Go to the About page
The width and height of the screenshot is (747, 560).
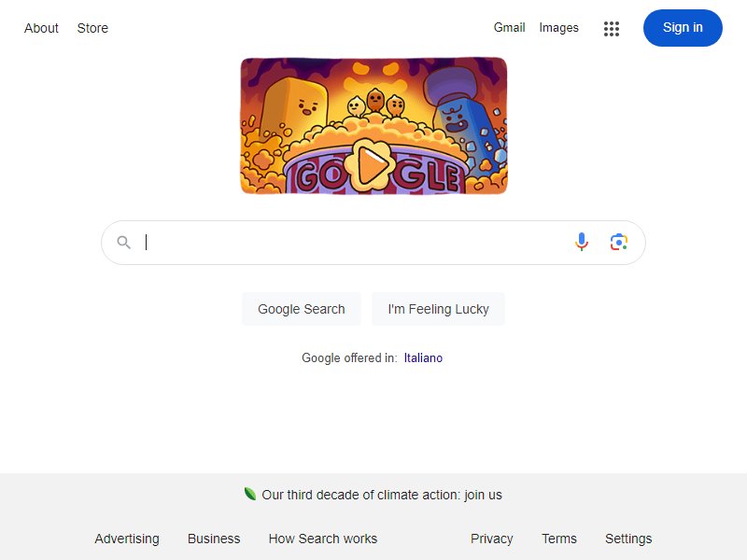tap(41, 28)
